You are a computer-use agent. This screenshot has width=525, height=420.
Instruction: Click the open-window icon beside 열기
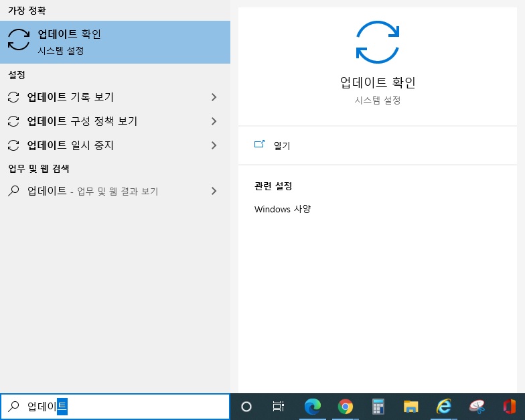click(x=259, y=144)
